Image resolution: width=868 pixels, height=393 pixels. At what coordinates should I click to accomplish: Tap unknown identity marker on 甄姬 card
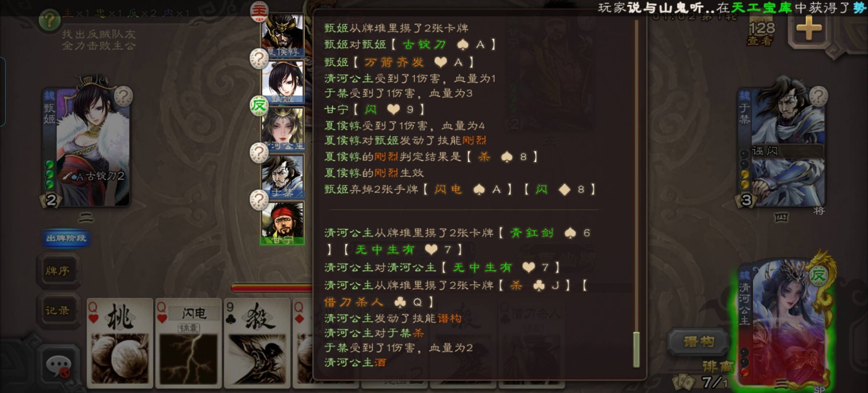coord(124,96)
